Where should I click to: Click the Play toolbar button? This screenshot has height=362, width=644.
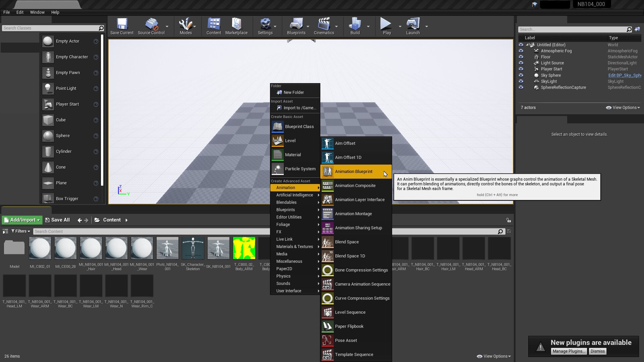(387, 26)
